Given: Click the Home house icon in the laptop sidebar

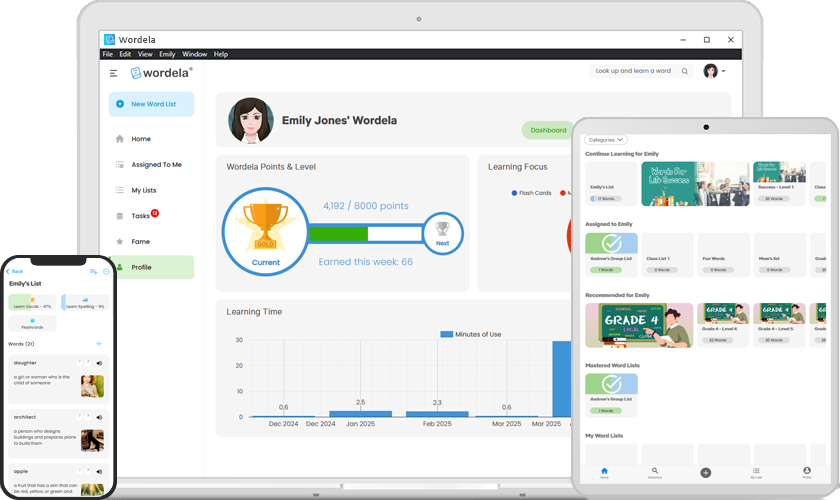Looking at the screenshot, I should pos(119,139).
